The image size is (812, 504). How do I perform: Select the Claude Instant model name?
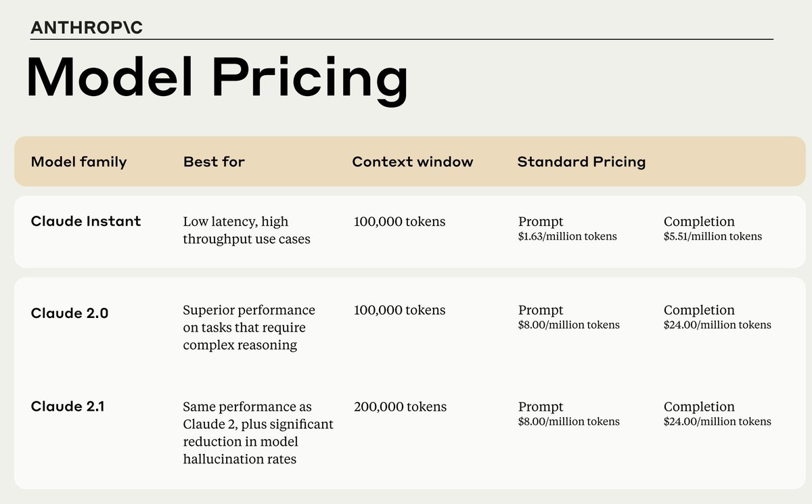coord(86,221)
